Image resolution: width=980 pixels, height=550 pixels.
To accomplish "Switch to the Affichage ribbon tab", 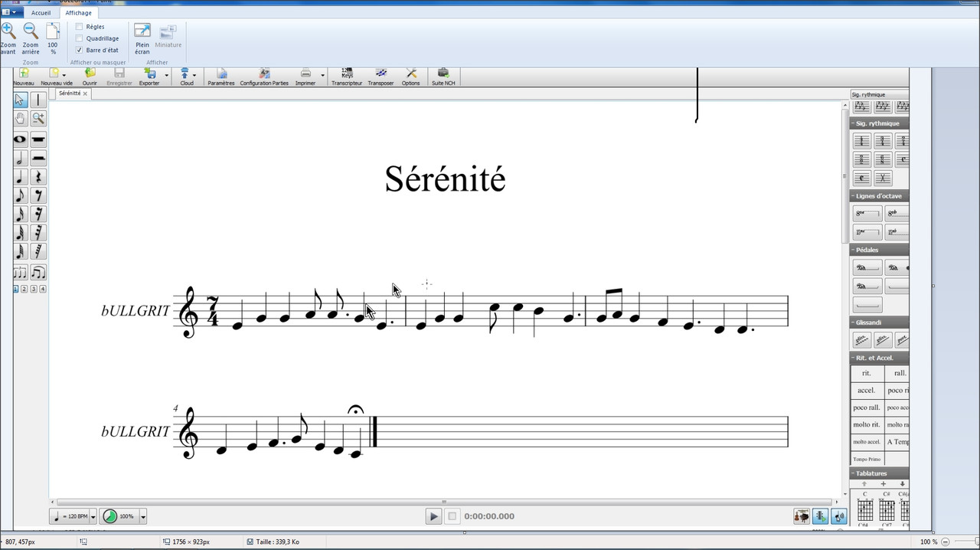I will 78,13.
